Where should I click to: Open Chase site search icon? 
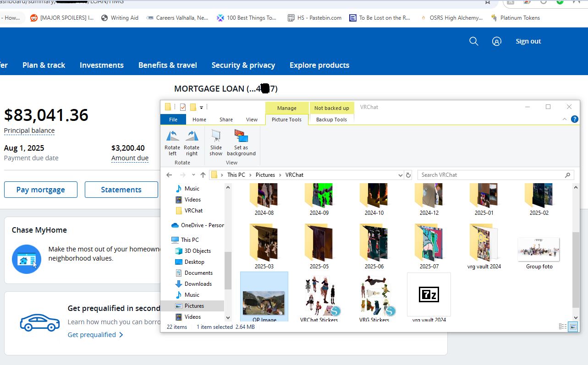[474, 41]
